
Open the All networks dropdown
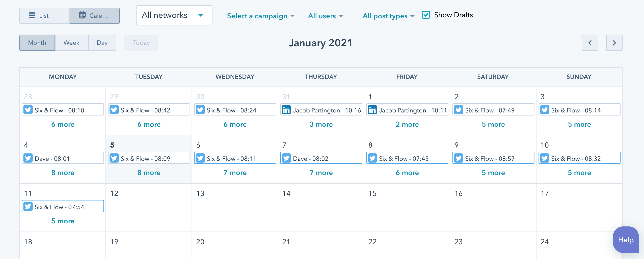(174, 15)
